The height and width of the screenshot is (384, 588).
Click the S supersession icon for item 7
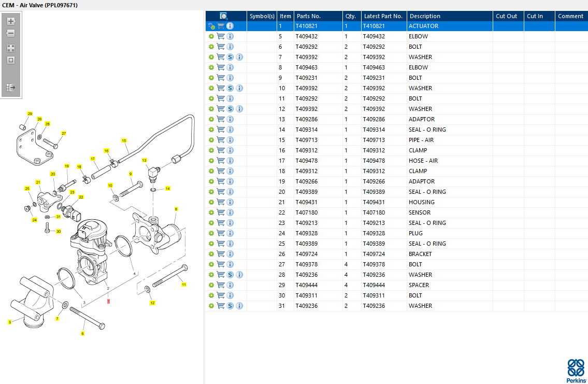(230, 57)
